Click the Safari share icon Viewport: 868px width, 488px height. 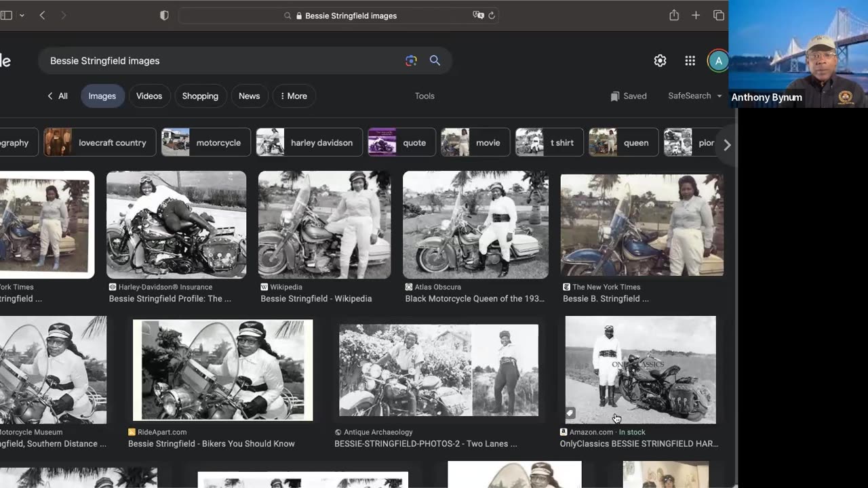click(673, 16)
